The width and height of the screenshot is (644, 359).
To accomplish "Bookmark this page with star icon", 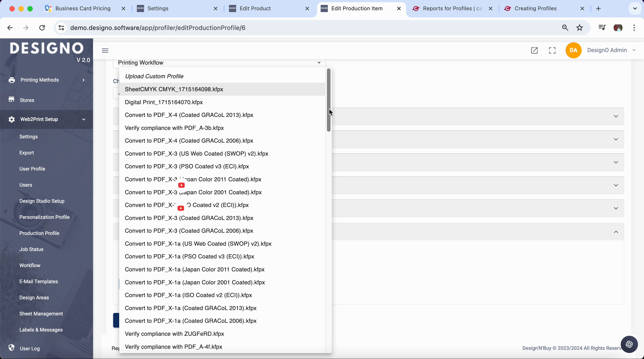I will [580, 28].
